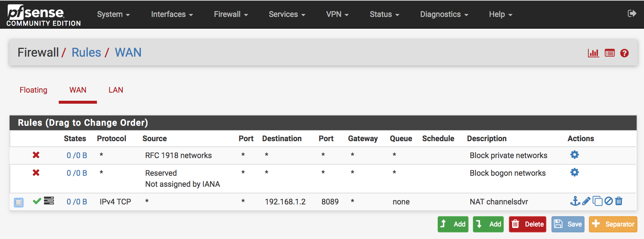Open settings gear for Block private networks
Viewport: 644px width, 239px height.
[x=574, y=155]
